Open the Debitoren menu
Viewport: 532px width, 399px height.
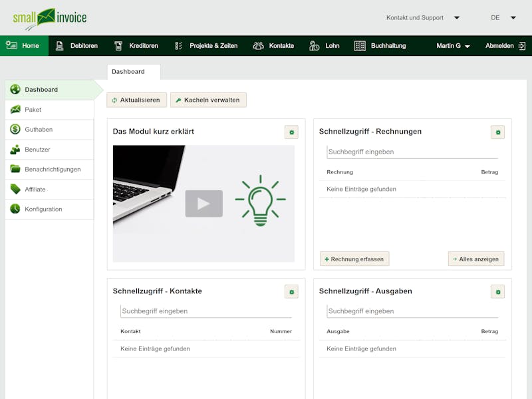point(76,46)
